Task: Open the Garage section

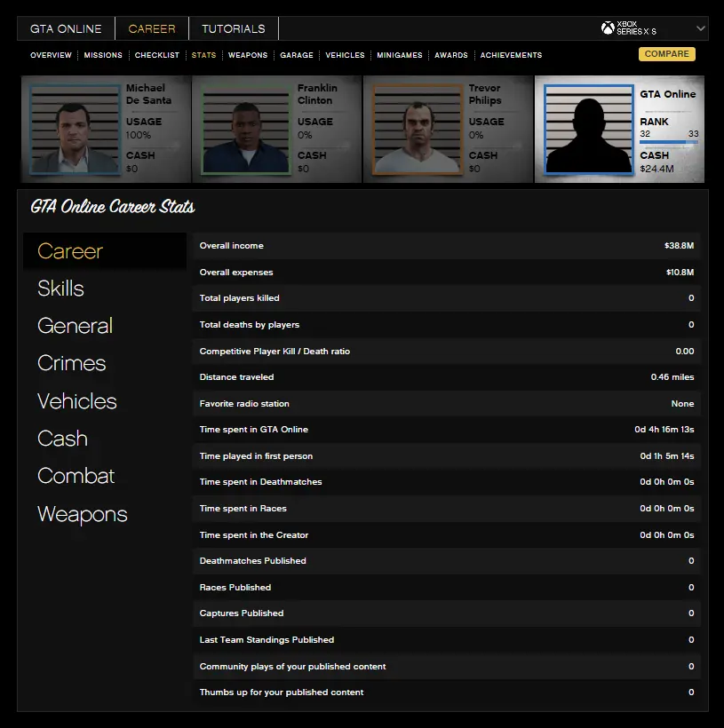Action: (297, 55)
